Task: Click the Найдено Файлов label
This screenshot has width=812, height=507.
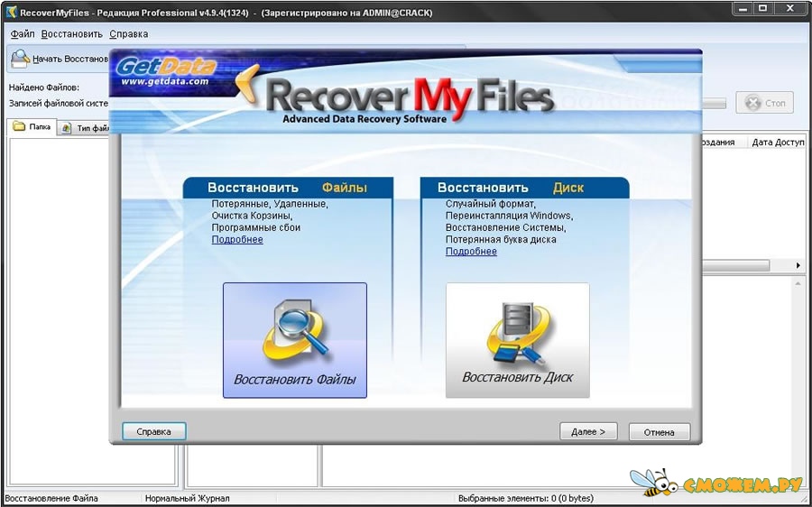Action: point(44,88)
